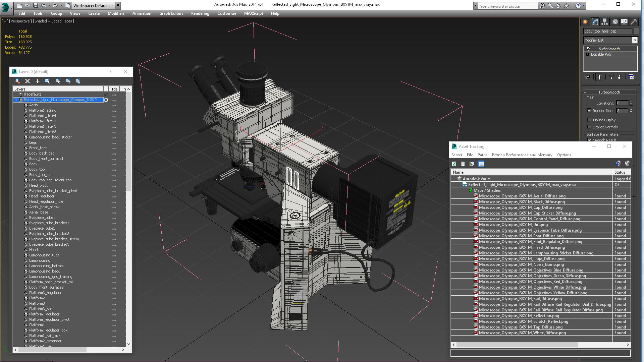Open the Display command panel tab
The width and height of the screenshot is (644, 362).
coord(624,22)
